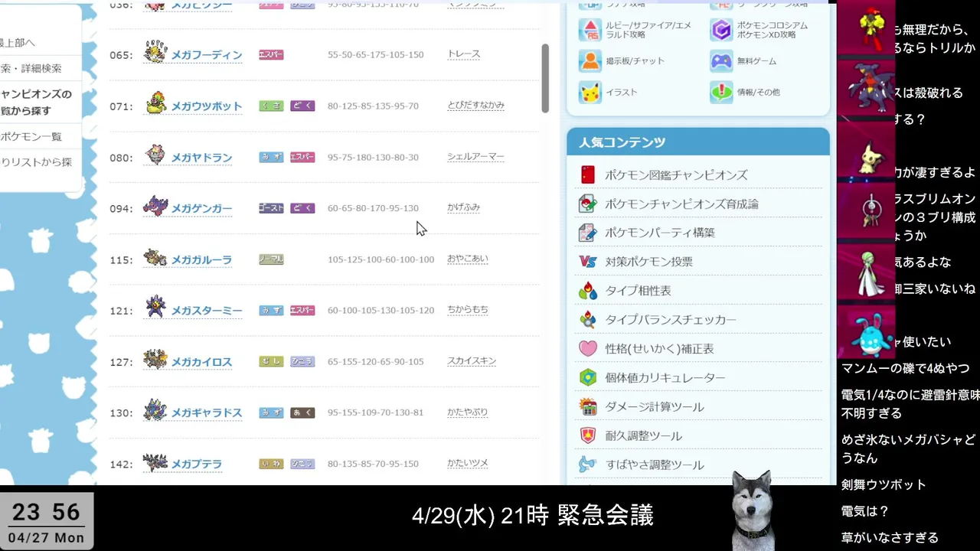Click the 耐久調整ツール shield icon
This screenshot has width=980, height=551.
(x=587, y=435)
